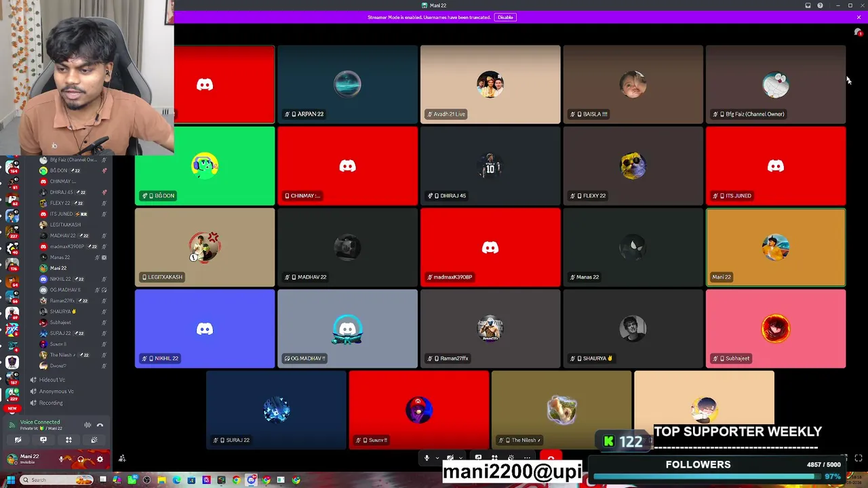This screenshot has height=488, width=868.
Task: Open User Settings gear icon
Action: [100, 459]
